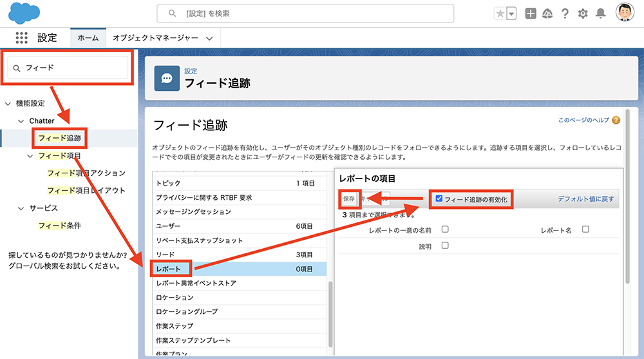The image size is (644, 359).
Task: Select ユーザー in the object list
Action: (240, 226)
